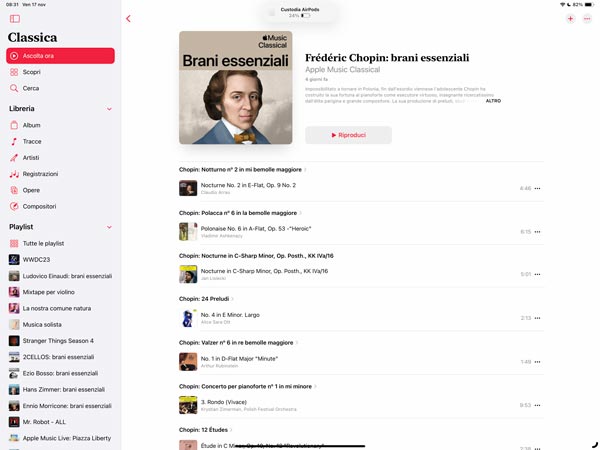This screenshot has width=600, height=450.
Task: Open options for Nocturne No. 2 track
Action: (537, 188)
